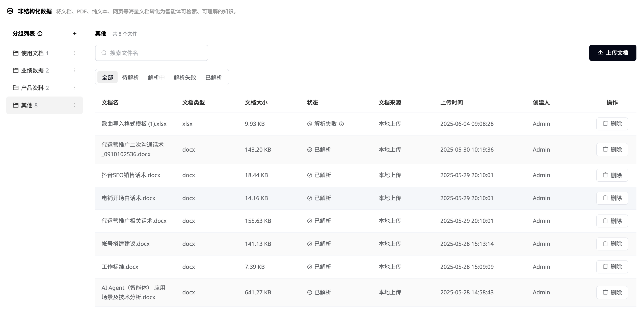Screen dimensions: 644x329
Task: Delete 歌曲导入格式模板 (1).xlsx file
Action: tap(612, 124)
